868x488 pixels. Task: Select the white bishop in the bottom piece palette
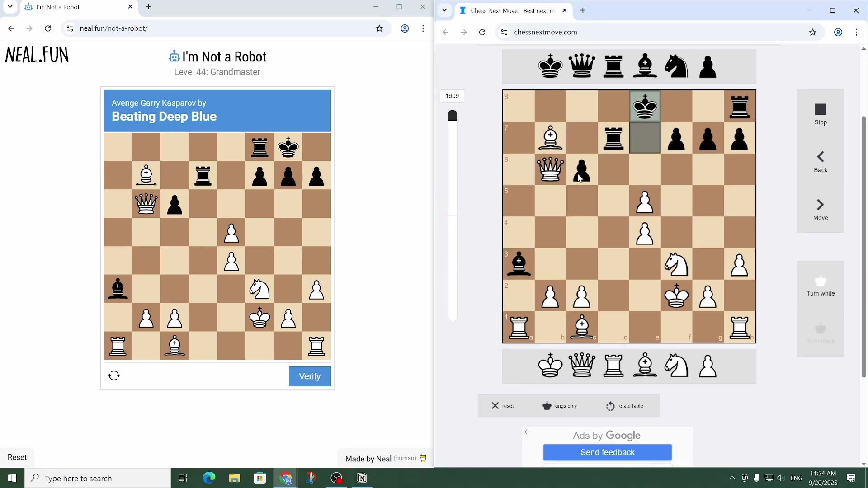(645, 365)
